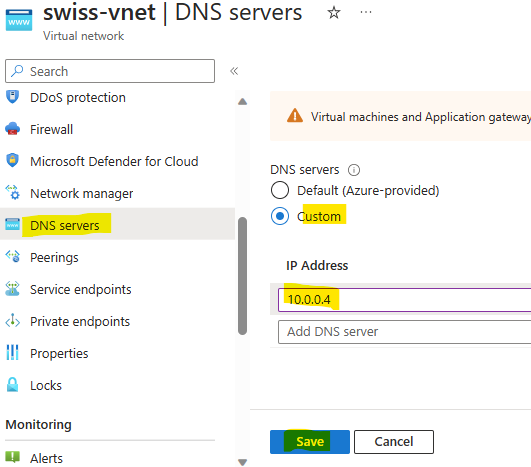Open the more options ellipsis
This screenshot has height=467, width=531.
(x=366, y=13)
